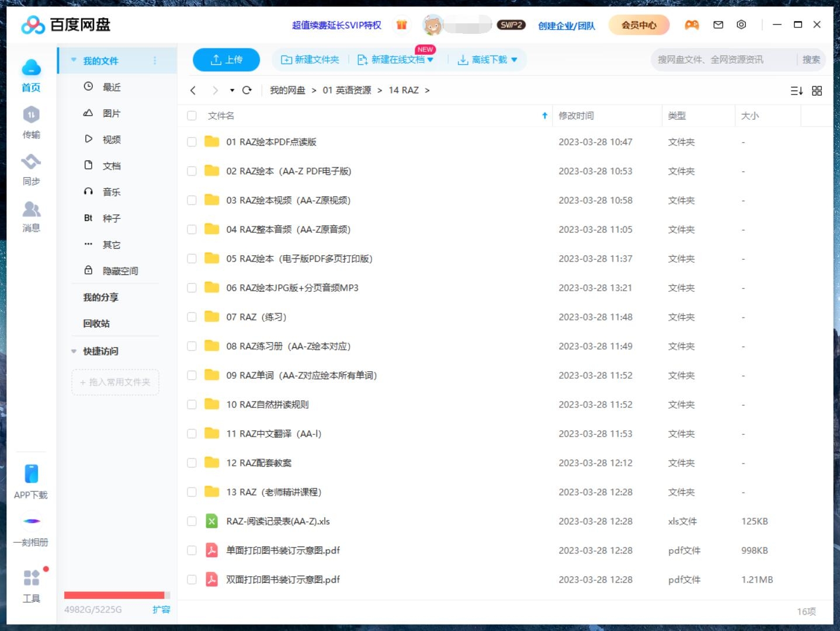Switch to grid view layout icon
840x631 pixels.
point(817,90)
